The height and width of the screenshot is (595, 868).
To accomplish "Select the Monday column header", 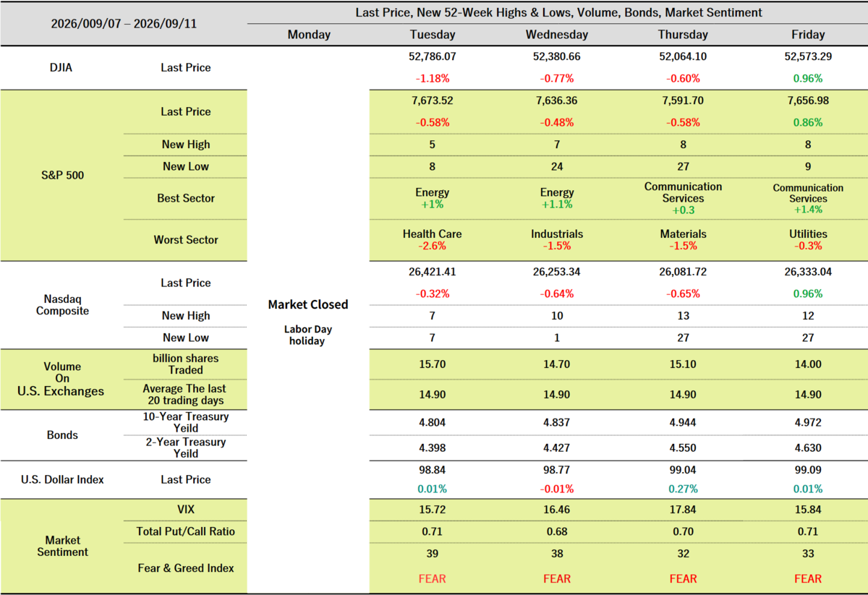I will tap(309, 35).
